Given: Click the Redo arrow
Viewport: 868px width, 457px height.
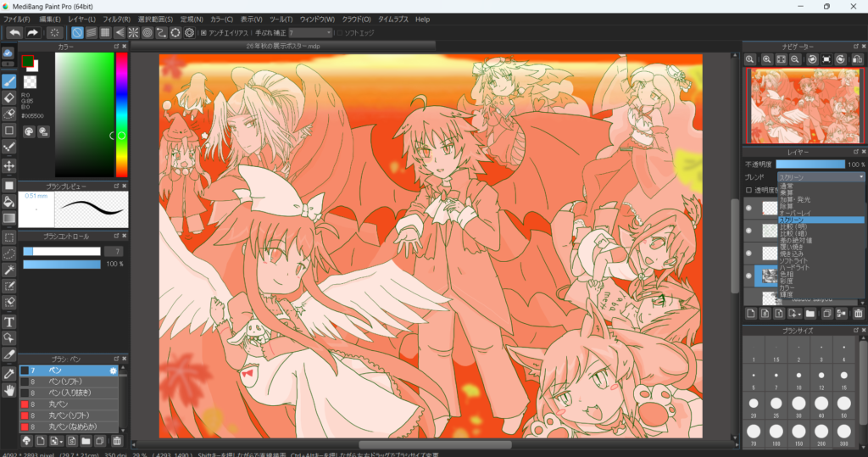Looking at the screenshot, I should pyautogui.click(x=33, y=33).
